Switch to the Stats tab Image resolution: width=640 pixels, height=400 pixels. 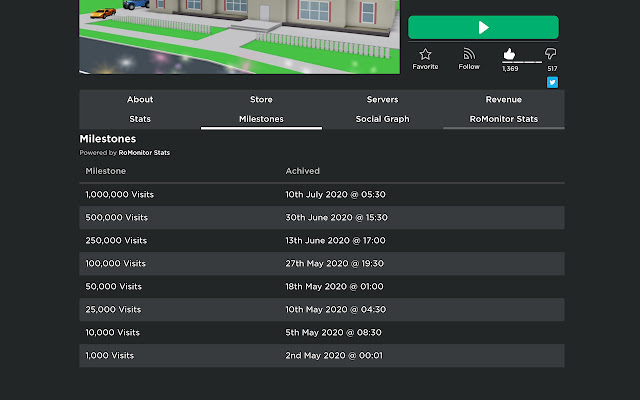click(x=140, y=119)
